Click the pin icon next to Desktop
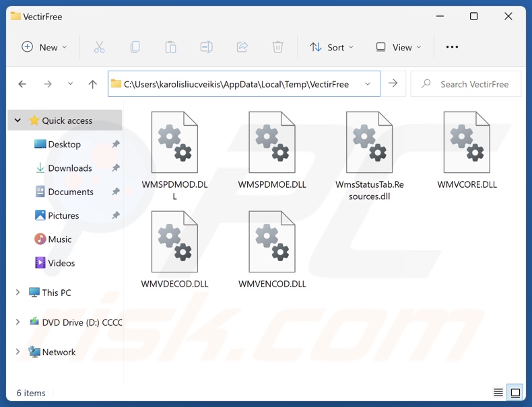Image resolution: width=532 pixels, height=407 pixels. click(x=116, y=145)
